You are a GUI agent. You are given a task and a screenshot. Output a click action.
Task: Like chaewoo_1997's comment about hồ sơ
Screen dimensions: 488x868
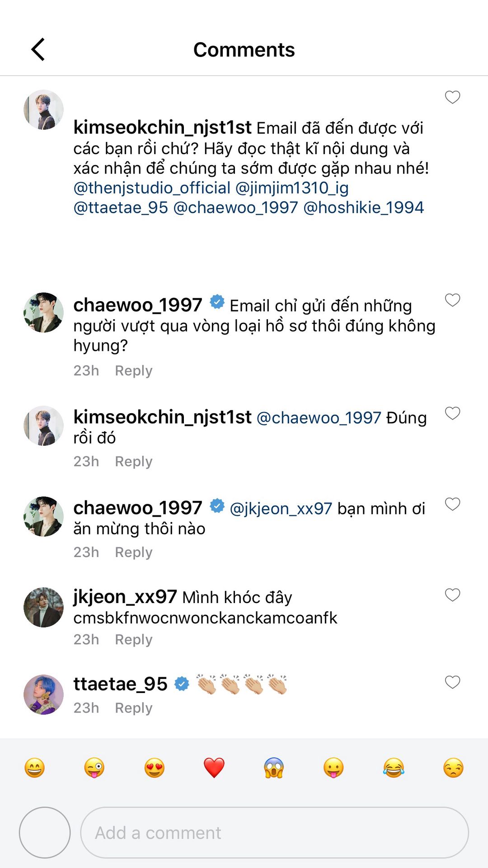[x=452, y=300]
